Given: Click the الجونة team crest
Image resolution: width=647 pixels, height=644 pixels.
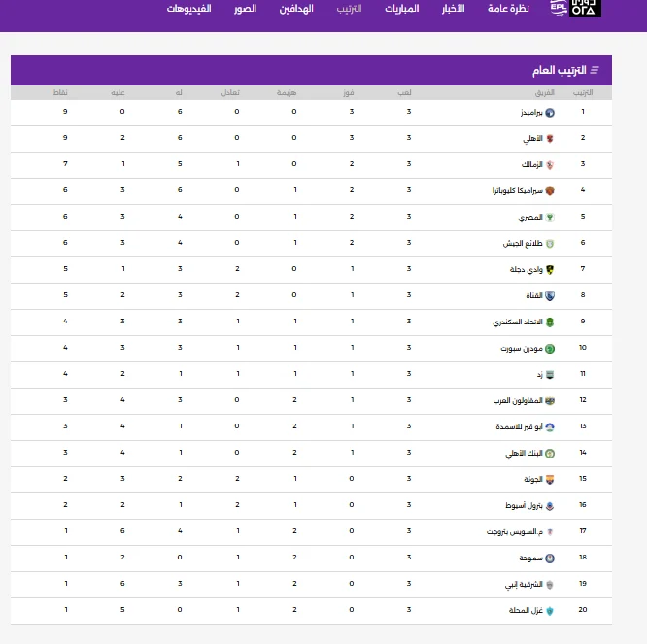Looking at the screenshot, I should pyautogui.click(x=550, y=480).
